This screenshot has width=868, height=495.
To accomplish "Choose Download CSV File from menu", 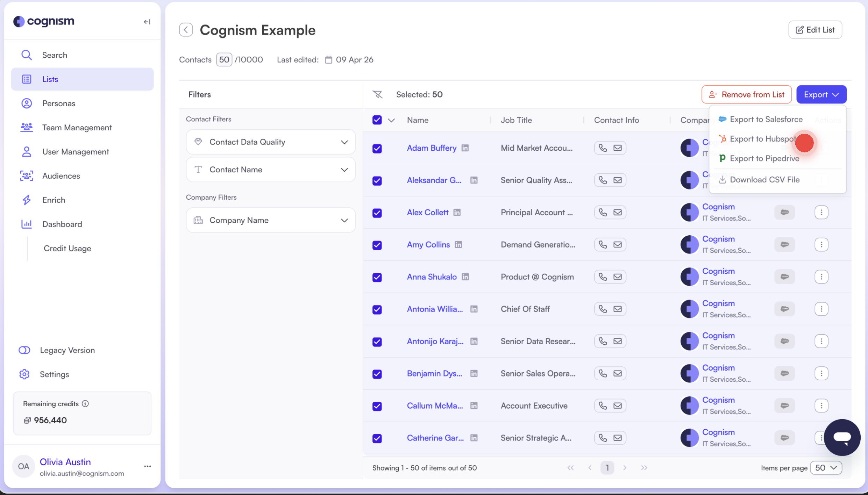I will 764,180.
